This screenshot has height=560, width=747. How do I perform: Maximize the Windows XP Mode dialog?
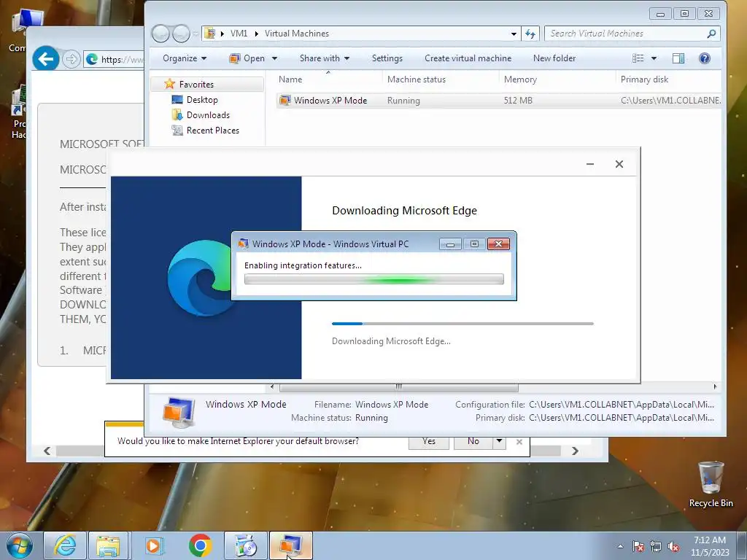[474, 244]
